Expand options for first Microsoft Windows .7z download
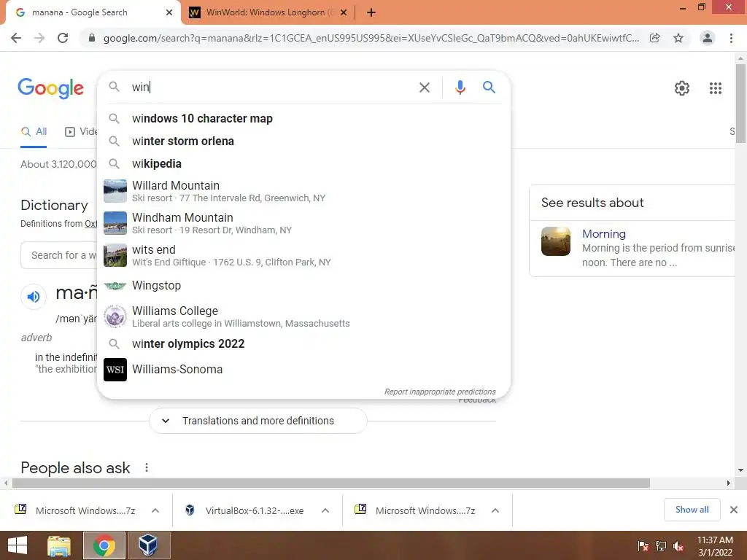Viewport: 747px width, 560px height. [x=155, y=510]
